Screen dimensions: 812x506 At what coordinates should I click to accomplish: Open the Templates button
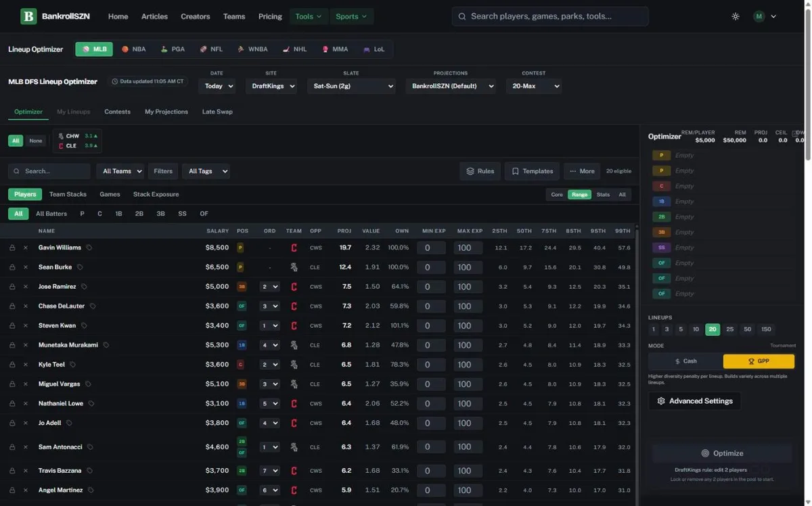(x=532, y=171)
